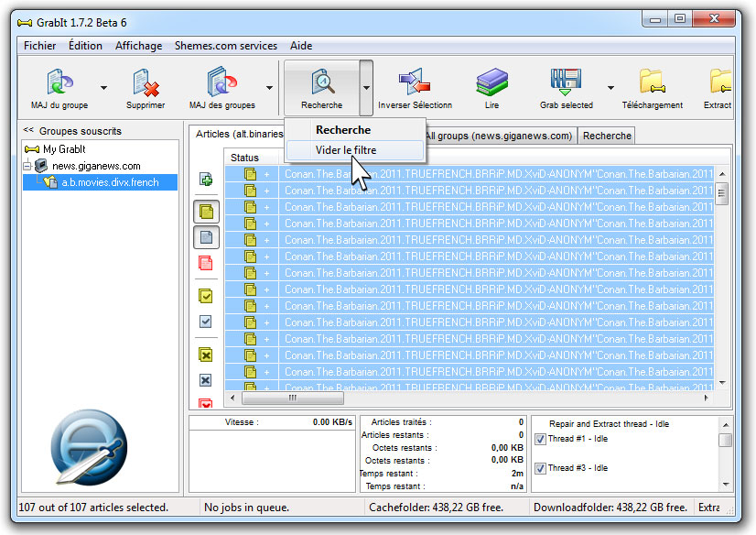
Task: Click the Inverser Sélection icon
Action: pos(415,81)
